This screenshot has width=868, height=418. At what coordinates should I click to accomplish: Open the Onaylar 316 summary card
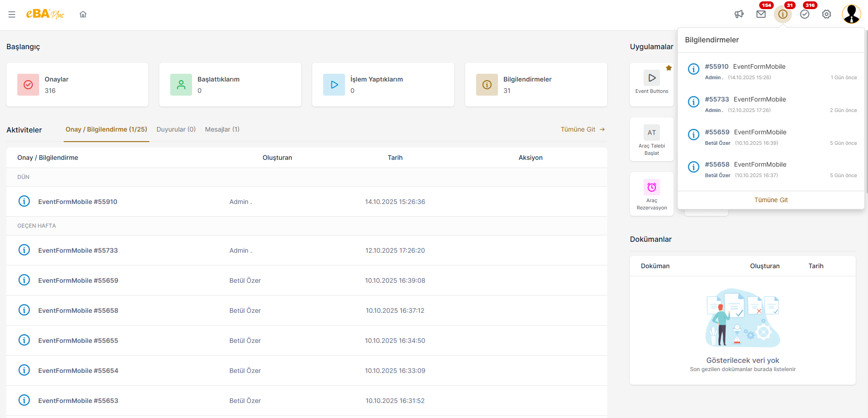coord(77,85)
